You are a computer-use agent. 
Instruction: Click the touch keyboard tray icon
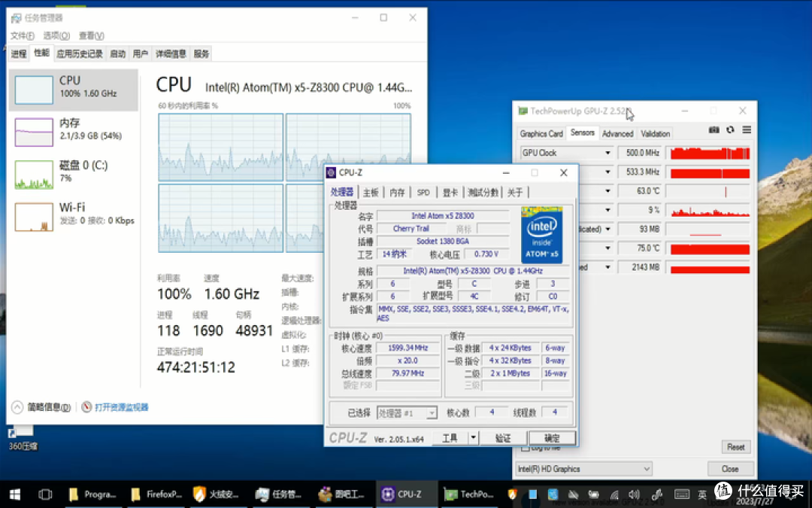pyautogui.click(x=681, y=494)
